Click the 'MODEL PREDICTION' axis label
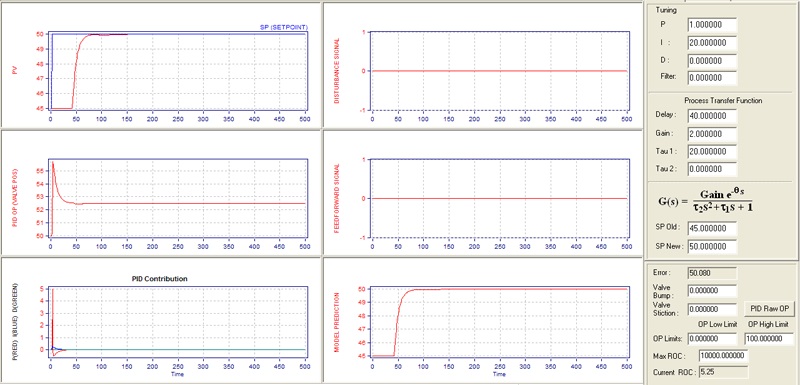This screenshot has width=800, height=385. click(x=337, y=322)
